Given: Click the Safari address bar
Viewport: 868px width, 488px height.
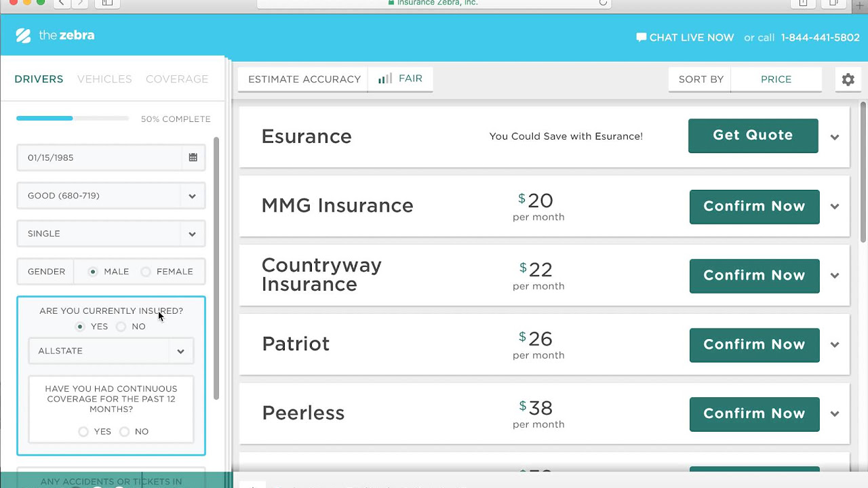Looking at the screenshot, I should [434, 3].
